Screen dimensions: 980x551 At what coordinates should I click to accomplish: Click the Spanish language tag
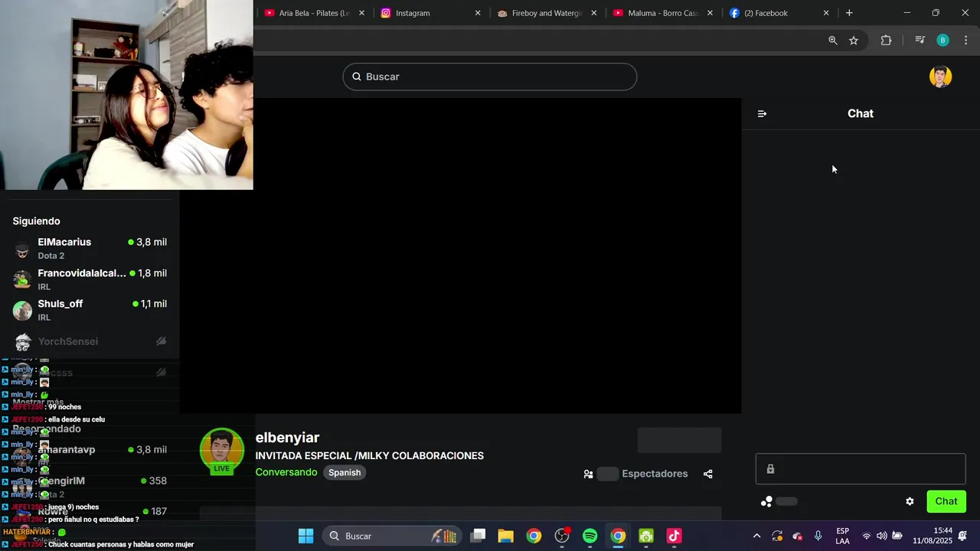coord(345,472)
